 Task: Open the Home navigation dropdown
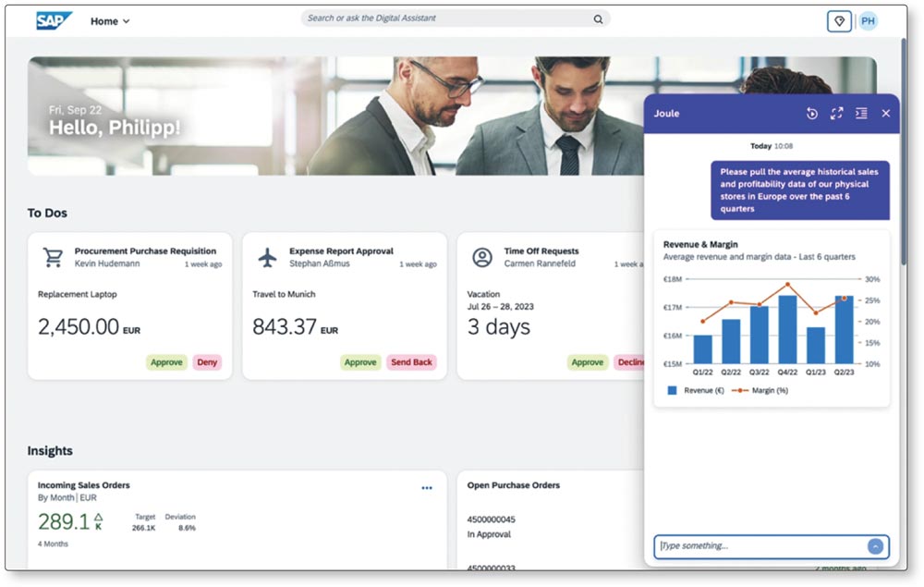[x=110, y=21]
